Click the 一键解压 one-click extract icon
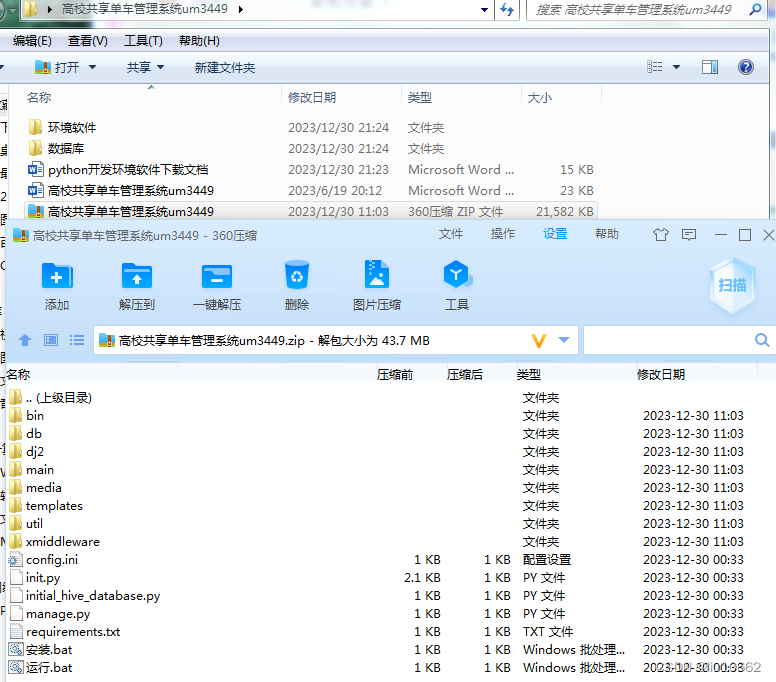Image resolution: width=776 pixels, height=682 pixels. [x=217, y=275]
